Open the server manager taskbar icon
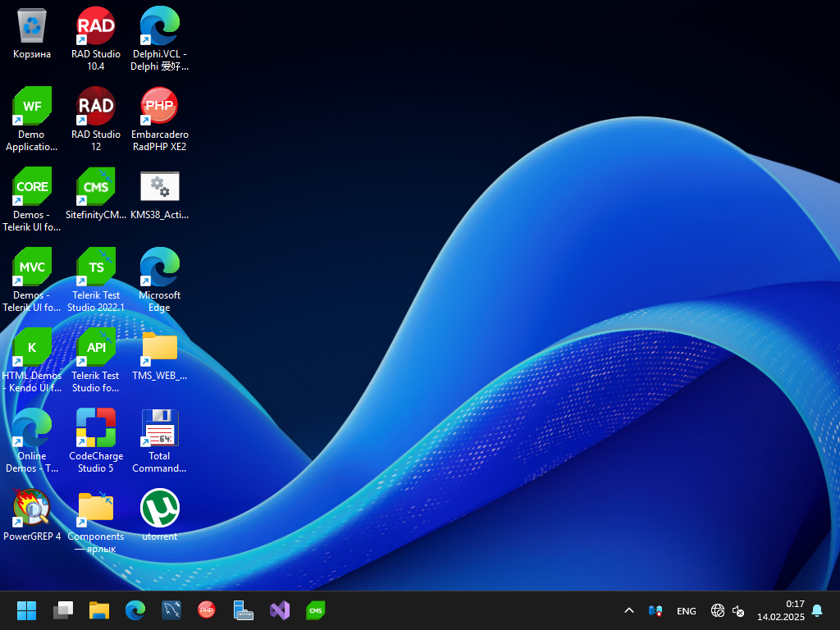The image size is (840, 630). tap(243, 610)
